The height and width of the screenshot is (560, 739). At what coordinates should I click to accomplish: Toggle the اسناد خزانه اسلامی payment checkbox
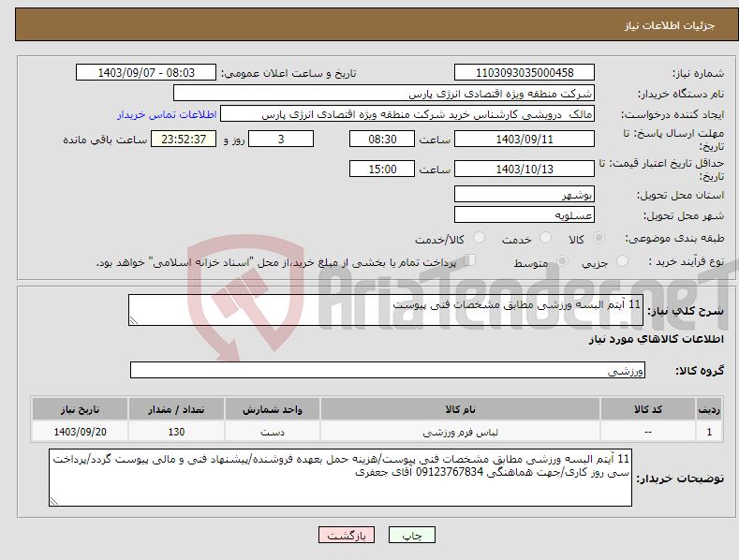[470, 259]
